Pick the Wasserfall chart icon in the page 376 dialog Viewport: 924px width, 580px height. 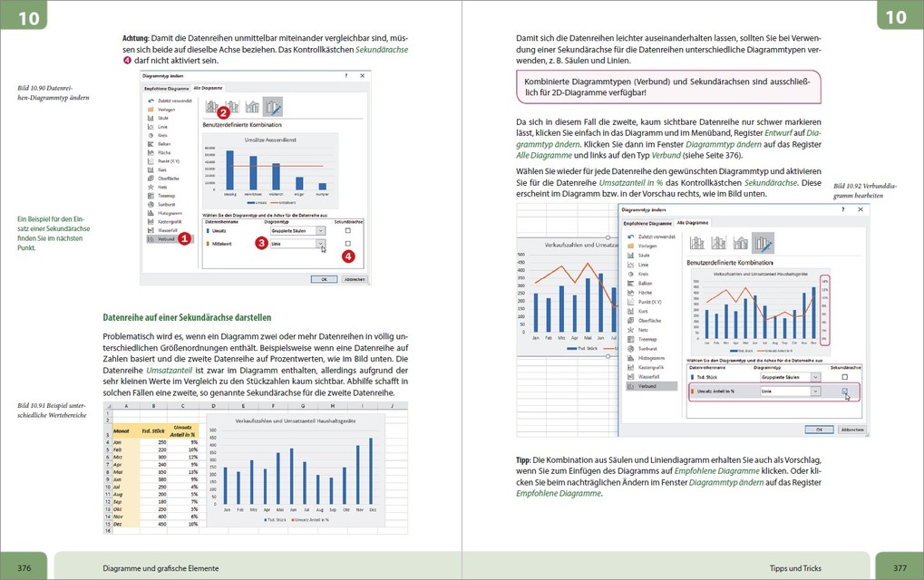click(151, 230)
